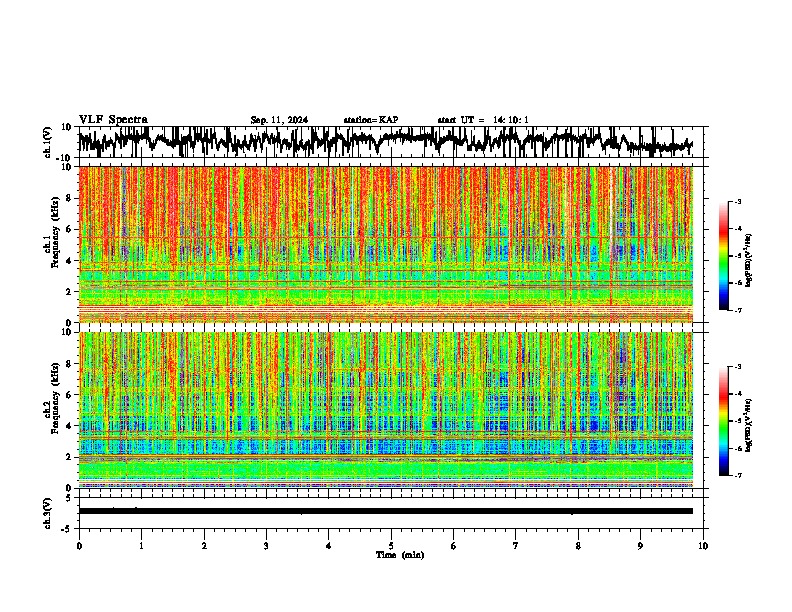
Task: Click the ch.1 PSD color scale bar
Action: (x=724, y=256)
